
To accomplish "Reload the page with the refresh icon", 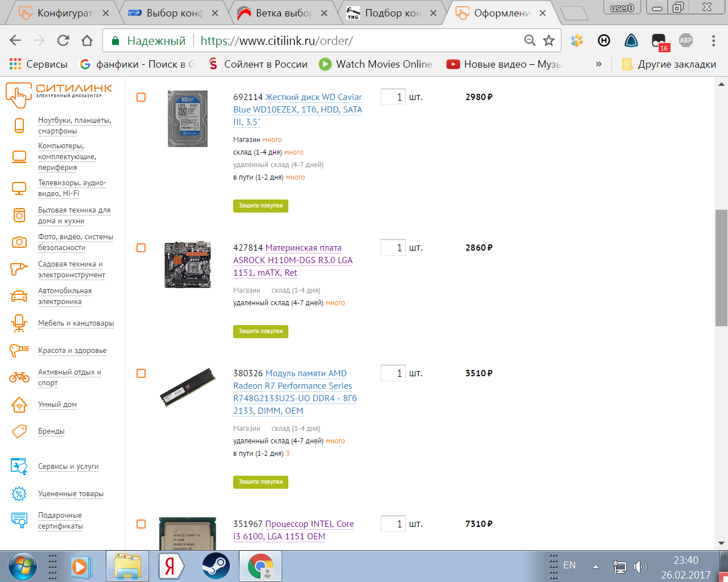I will tap(63, 40).
